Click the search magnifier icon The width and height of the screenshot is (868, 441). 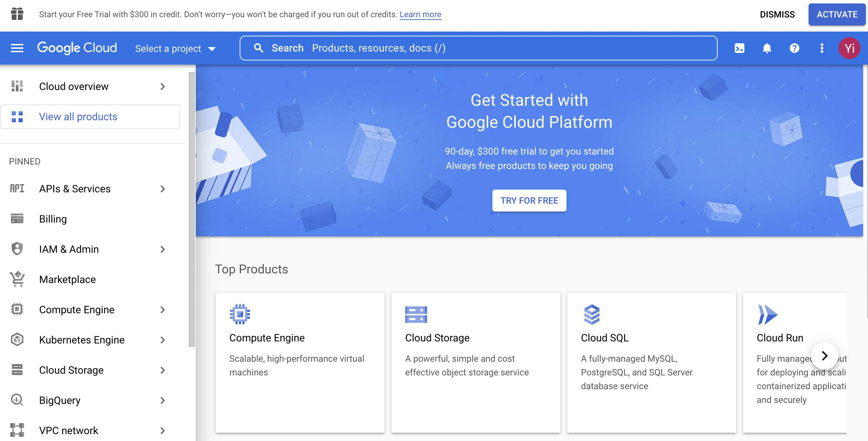tap(259, 48)
